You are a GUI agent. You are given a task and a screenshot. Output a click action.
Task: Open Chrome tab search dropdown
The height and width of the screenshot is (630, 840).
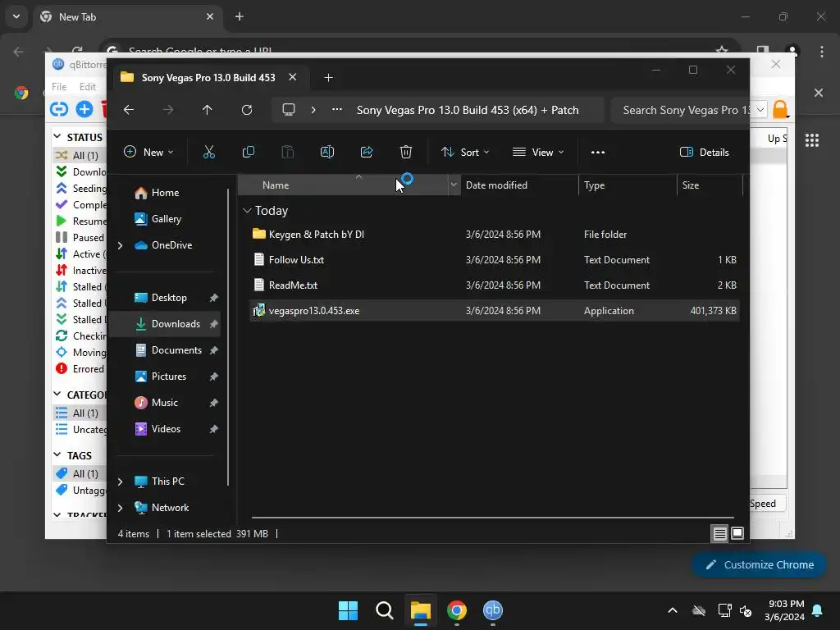click(x=16, y=16)
